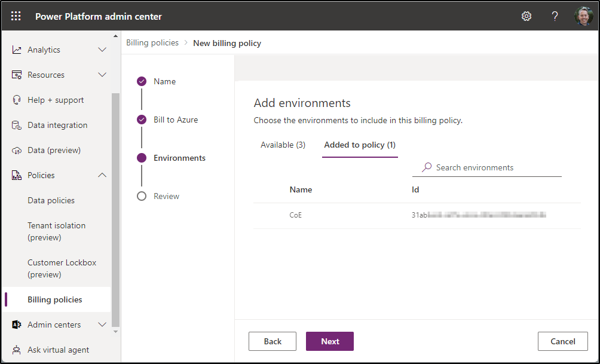Expand the Resources section chevron

pos(102,75)
